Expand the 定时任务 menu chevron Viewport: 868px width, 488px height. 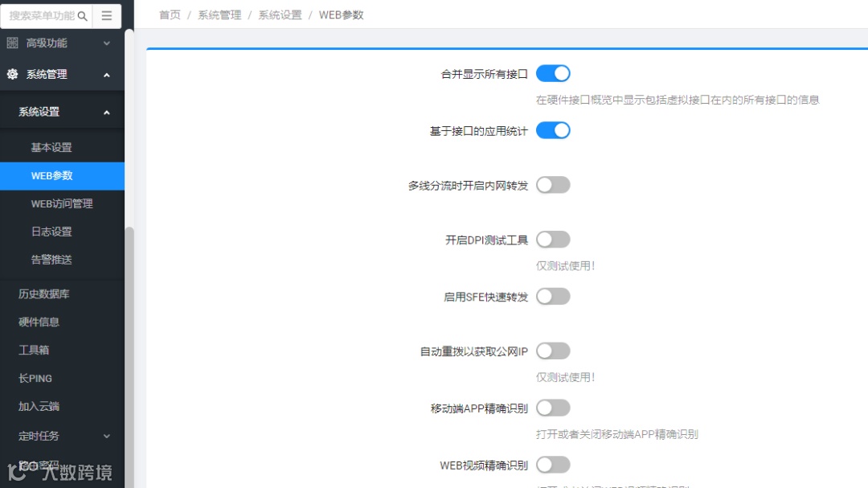(107, 436)
